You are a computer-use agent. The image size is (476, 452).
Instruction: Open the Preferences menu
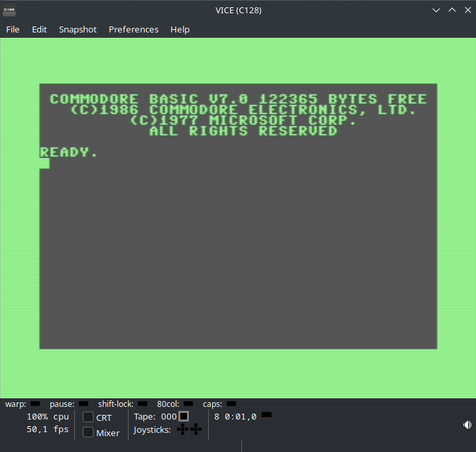(x=133, y=29)
